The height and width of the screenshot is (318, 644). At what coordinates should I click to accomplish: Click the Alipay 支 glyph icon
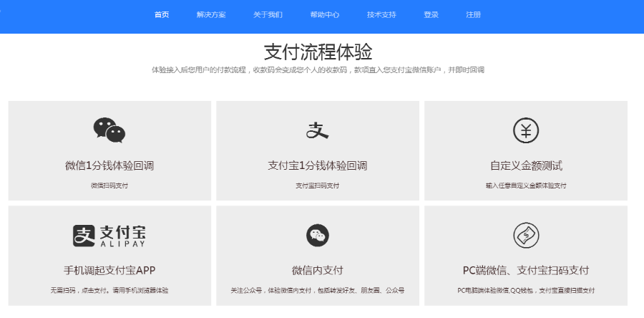[318, 130]
